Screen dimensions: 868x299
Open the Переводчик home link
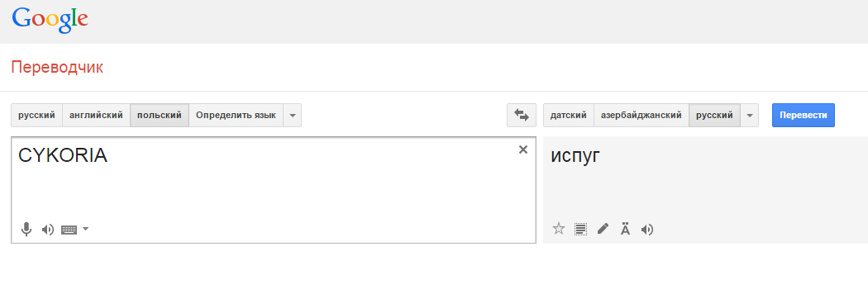click(x=57, y=68)
